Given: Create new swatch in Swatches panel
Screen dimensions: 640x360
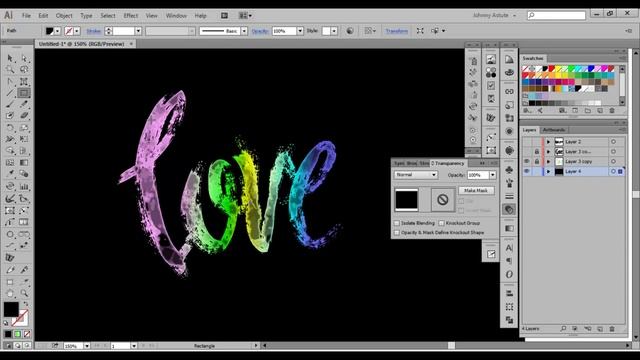Looking at the screenshot, I should [x=600, y=111].
